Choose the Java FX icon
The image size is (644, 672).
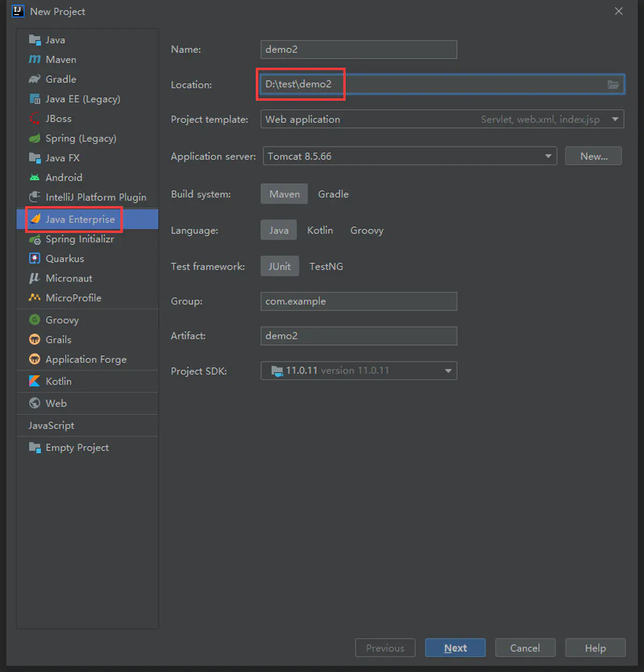pyautogui.click(x=35, y=158)
